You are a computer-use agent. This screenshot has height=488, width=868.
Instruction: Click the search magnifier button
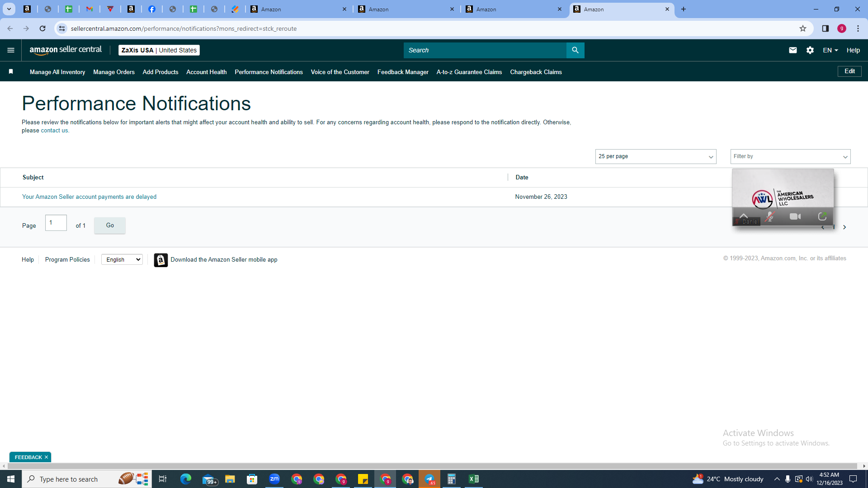tap(575, 50)
